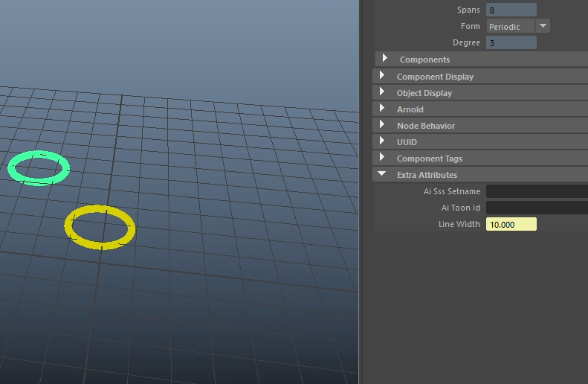The image size is (588, 384).
Task: Expand the Arnold section
Action: [x=480, y=109]
